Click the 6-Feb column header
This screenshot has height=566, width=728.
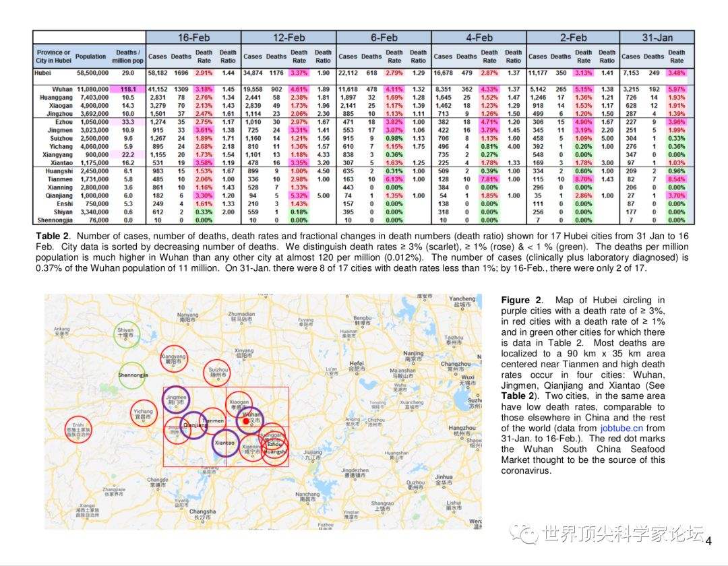click(x=383, y=38)
